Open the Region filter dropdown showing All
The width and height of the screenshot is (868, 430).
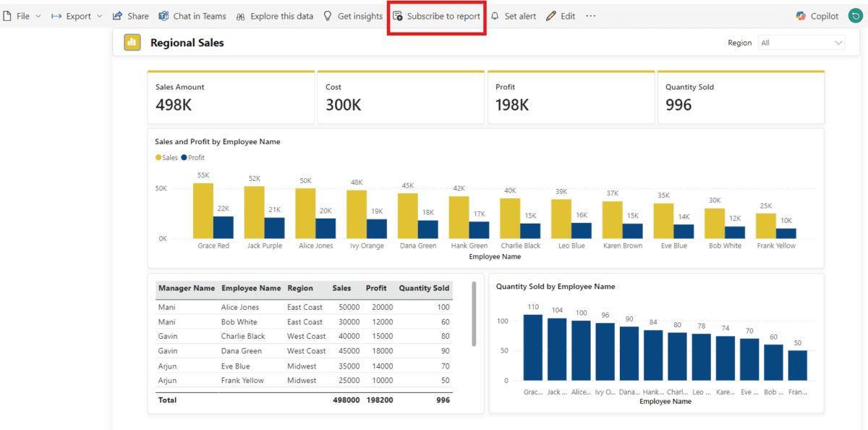(801, 42)
